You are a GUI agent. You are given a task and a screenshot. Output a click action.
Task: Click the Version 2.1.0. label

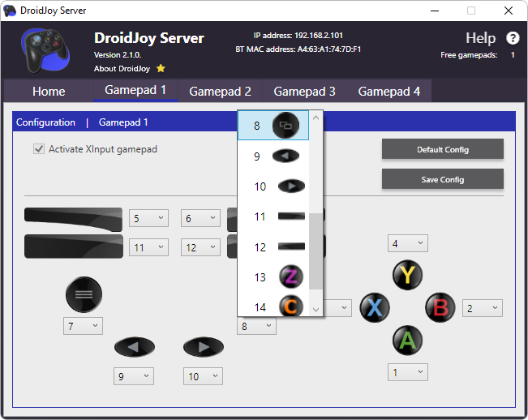118,55
